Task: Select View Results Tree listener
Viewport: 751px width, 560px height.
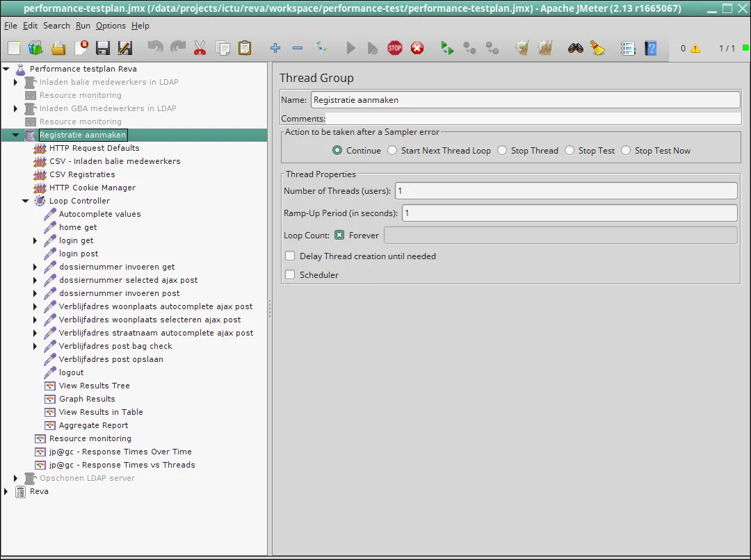Action: point(95,386)
